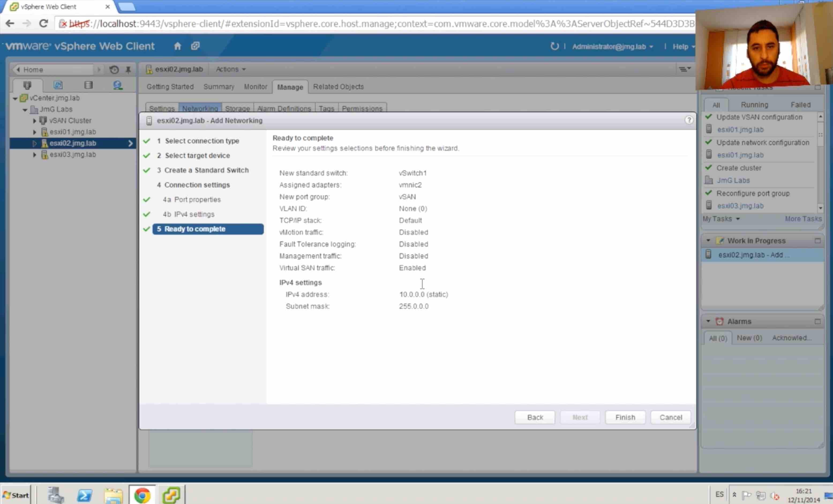Open vSphere Client taskbar icon
The width and height of the screenshot is (833, 504).
coord(171,495)
